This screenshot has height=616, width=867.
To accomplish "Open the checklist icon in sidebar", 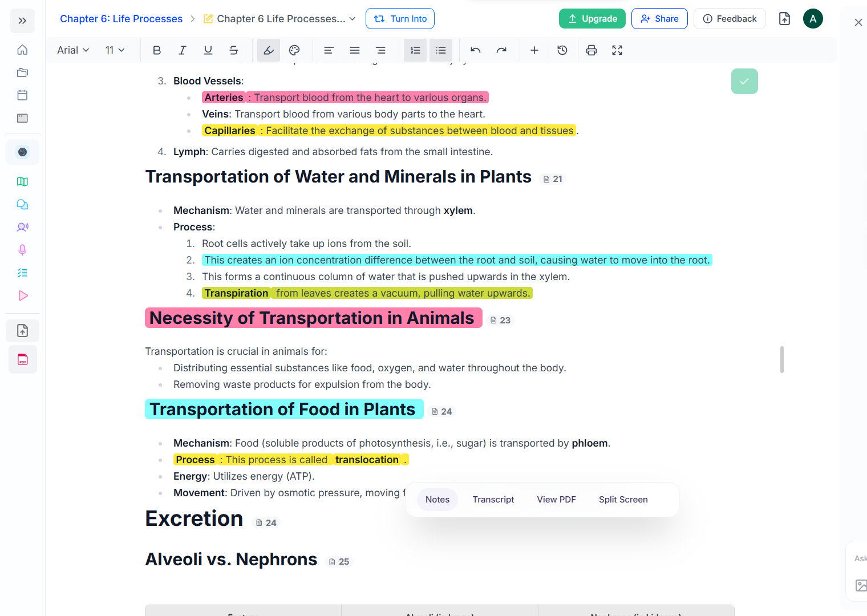I will click(x=22, y=273).
